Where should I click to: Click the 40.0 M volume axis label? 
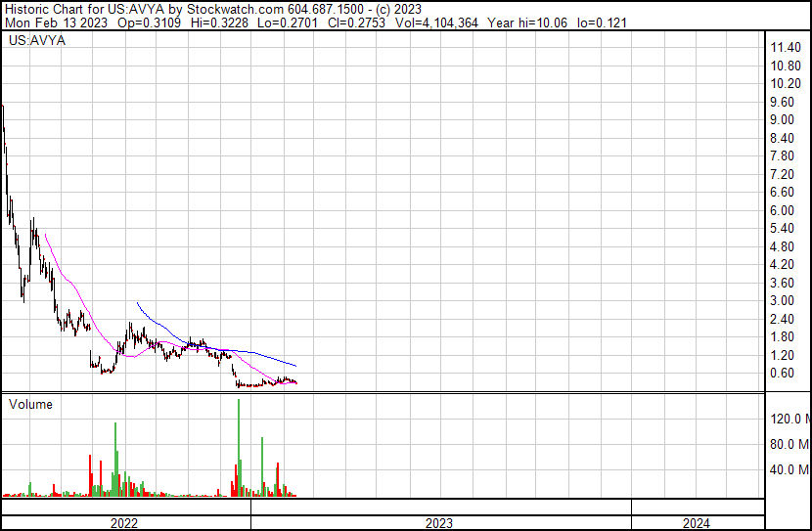click(789, 469)
